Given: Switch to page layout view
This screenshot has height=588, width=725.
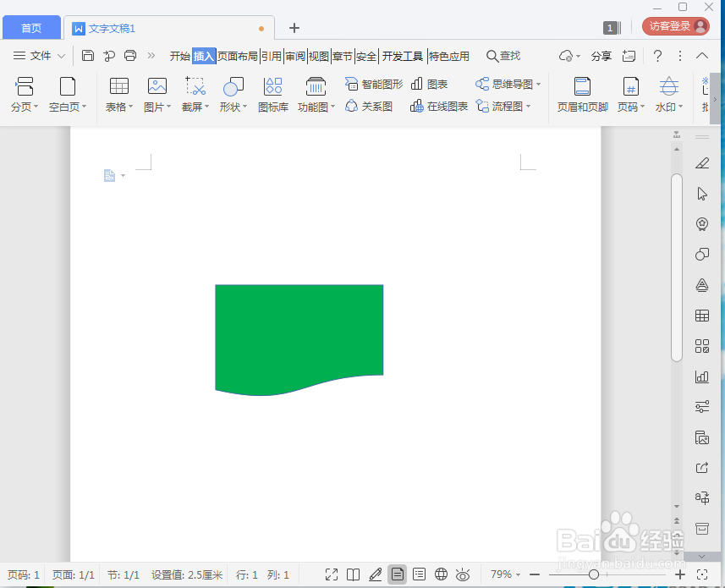Looking at the screenshot, I should pyautogui.click(x=397, y=574).
